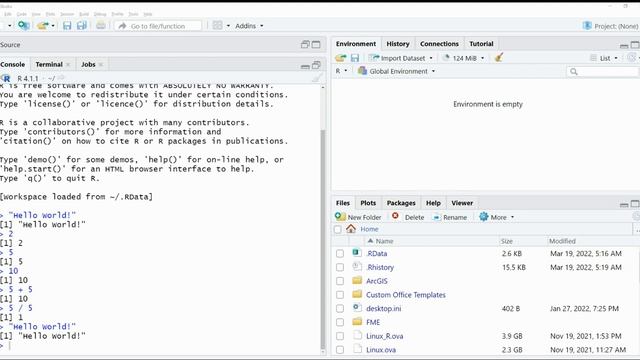Open recent files dropdown arrow
The height and width of the screenshot is (360, 640).
[x=53, y=26]
